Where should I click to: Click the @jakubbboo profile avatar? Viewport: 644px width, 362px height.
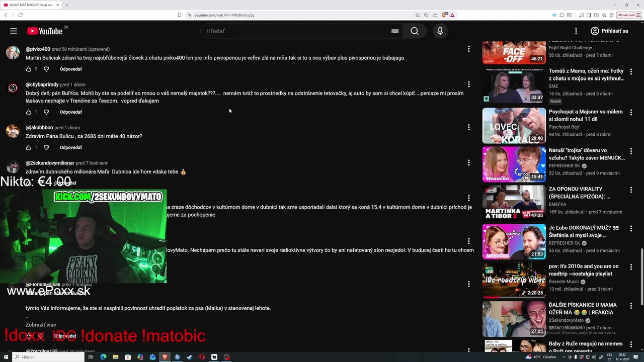13,131
